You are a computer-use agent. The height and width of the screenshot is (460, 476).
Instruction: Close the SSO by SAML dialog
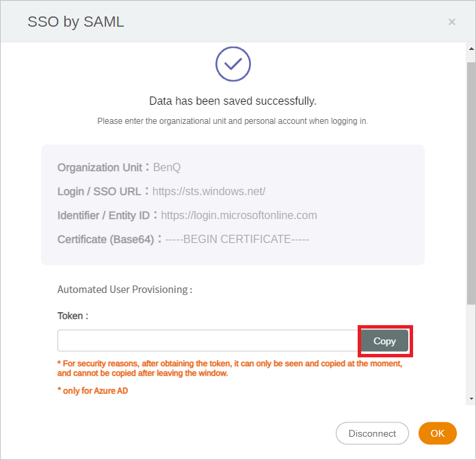[x=451, y=22]
